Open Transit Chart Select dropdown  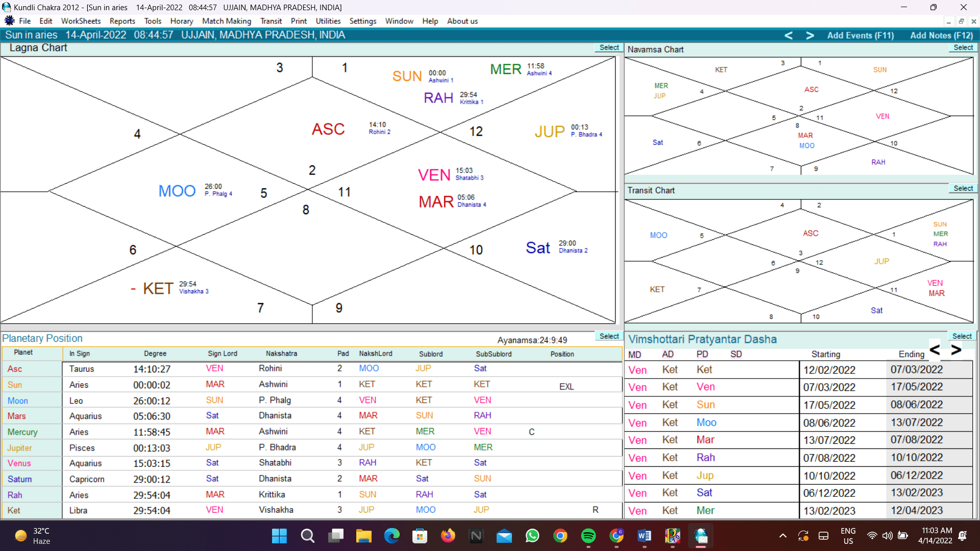[963, 188]
